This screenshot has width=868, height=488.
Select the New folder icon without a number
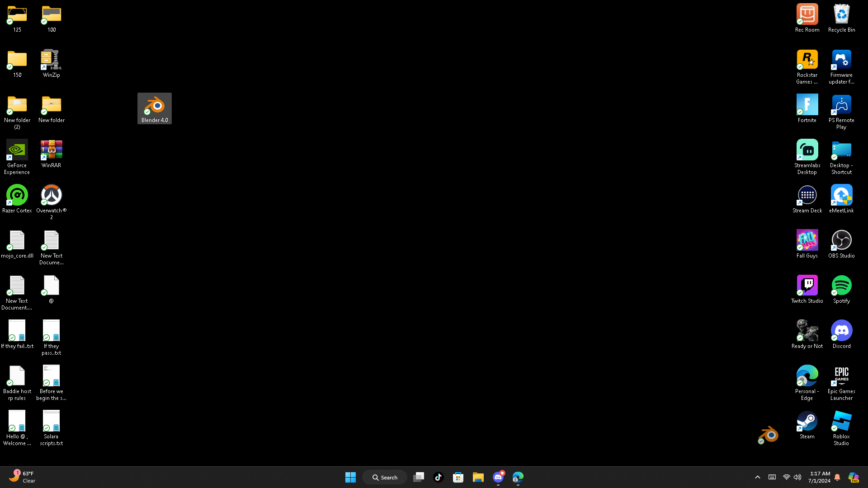point(52,108)
